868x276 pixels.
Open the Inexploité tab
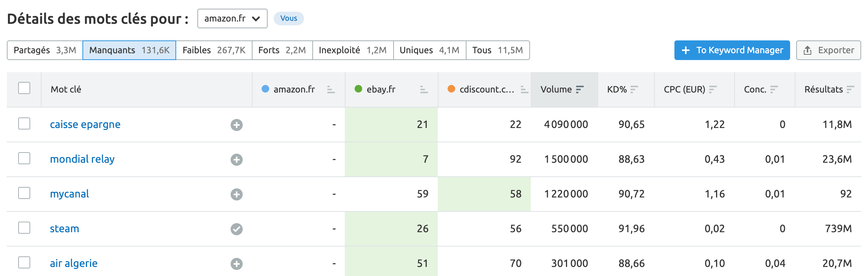point(352,50)
